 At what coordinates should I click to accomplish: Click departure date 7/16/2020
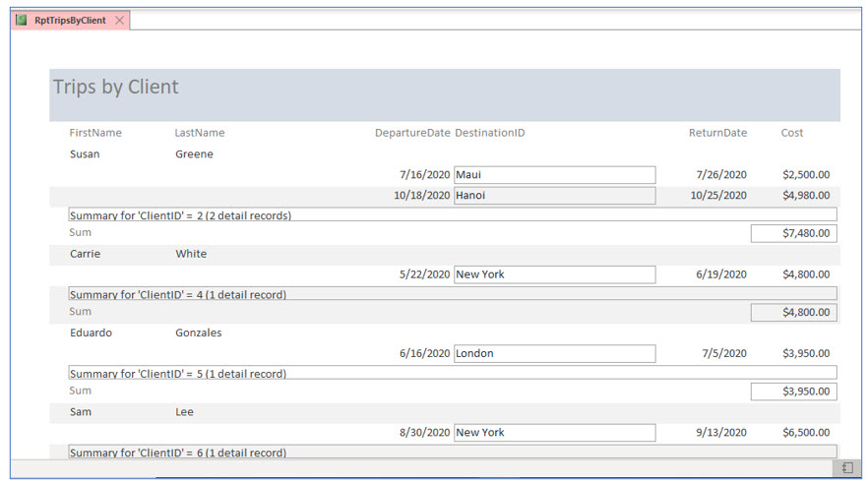(x=424, y=175)
